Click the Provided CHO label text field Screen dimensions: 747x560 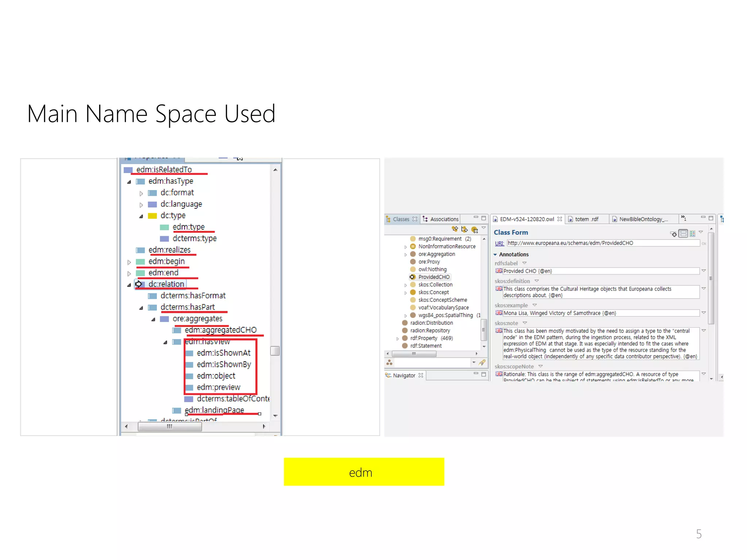601,271
